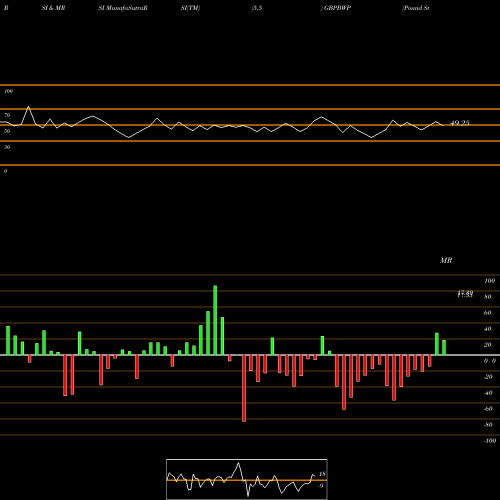The height and width of the screenshot is (500, 500).
Task: Click the 18 value in mini chart
Action: [322, 474]
